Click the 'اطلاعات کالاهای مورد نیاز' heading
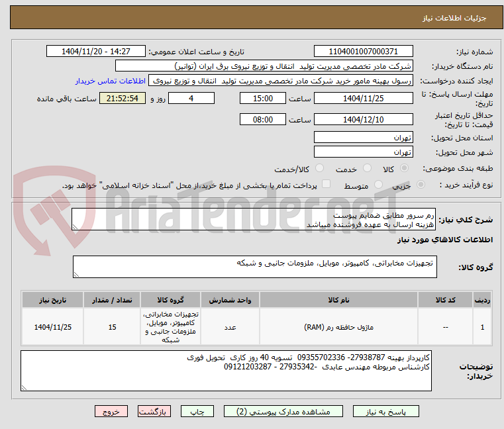Viewport: 504px width, 429px height. click(445, 240)
